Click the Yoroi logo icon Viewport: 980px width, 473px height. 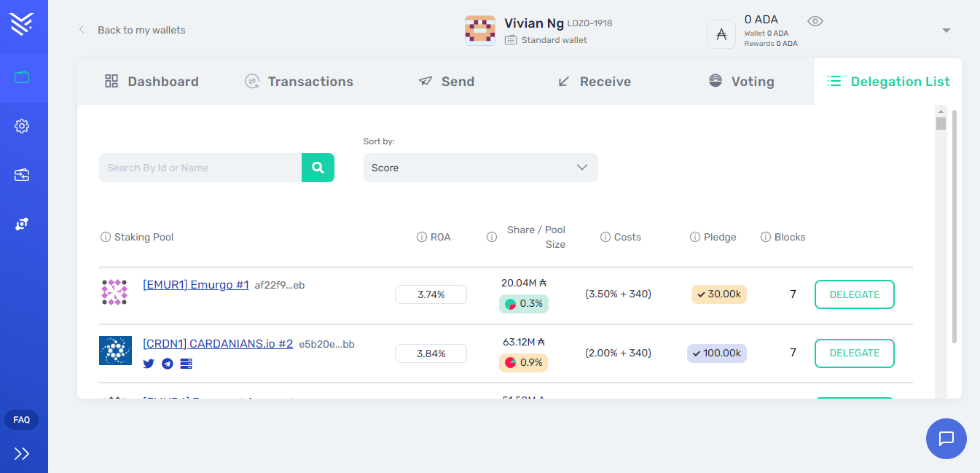[22, 23]
